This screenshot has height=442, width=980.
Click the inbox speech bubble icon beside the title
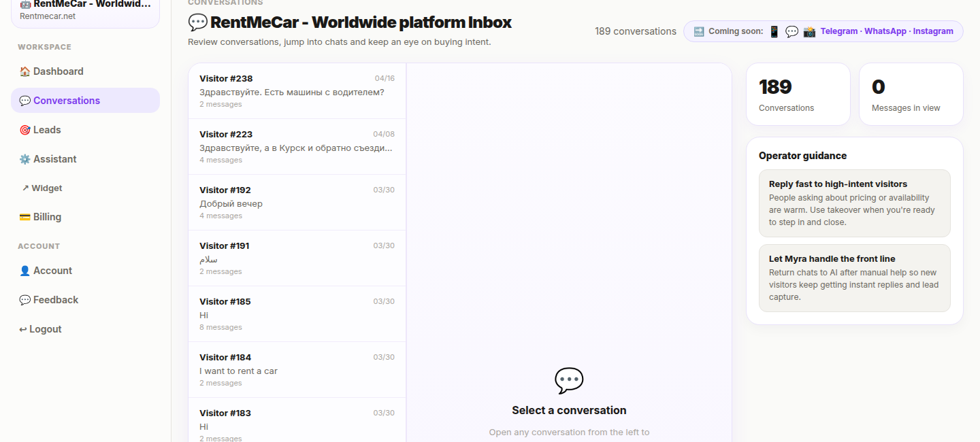click(197, 22)
